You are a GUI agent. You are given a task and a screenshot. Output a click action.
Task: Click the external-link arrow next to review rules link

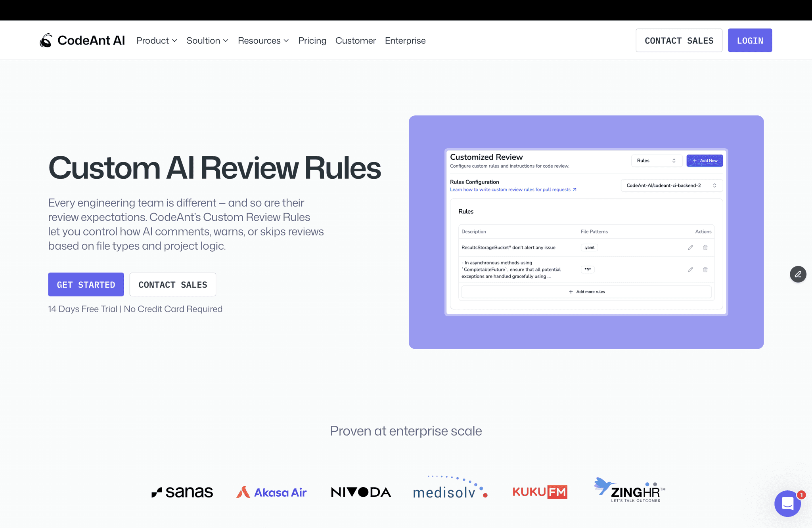(x=575, y=189)
